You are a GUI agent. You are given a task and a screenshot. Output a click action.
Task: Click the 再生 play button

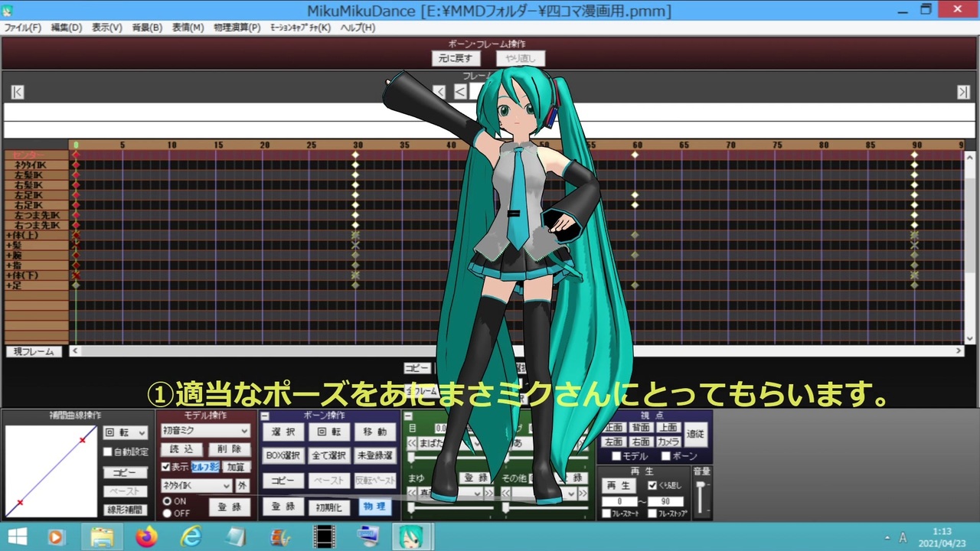click(x=618, y=486)
